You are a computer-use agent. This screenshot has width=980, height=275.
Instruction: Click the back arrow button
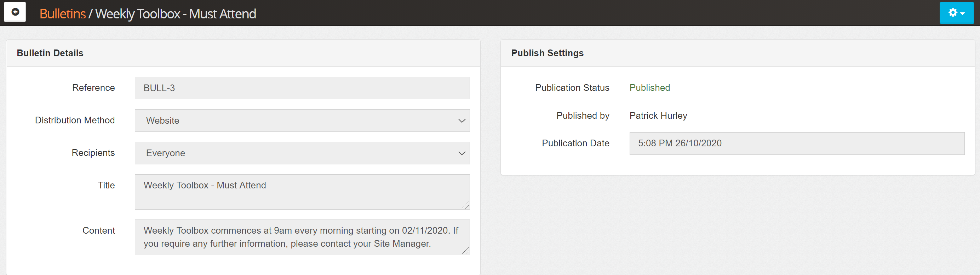15,12
